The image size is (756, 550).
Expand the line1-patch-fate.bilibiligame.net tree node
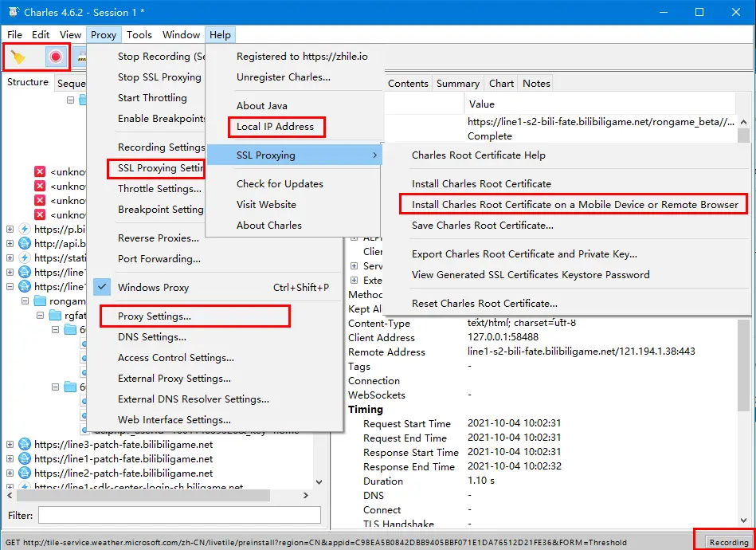click(x=10, y=459)
